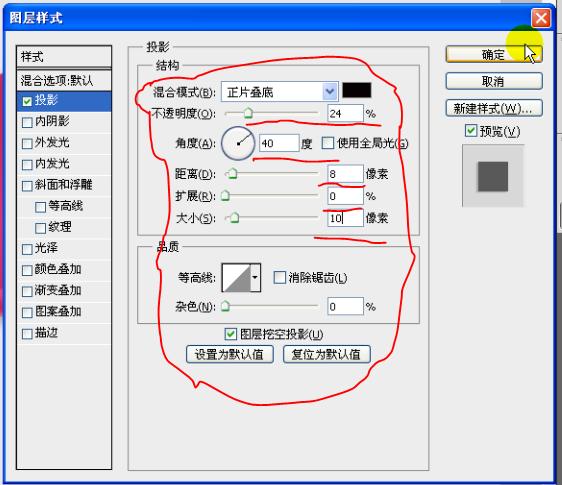Screen dimensions: 562x485
Task: Click the 扩展 slider handle
Action: click(x=225, y=196)
